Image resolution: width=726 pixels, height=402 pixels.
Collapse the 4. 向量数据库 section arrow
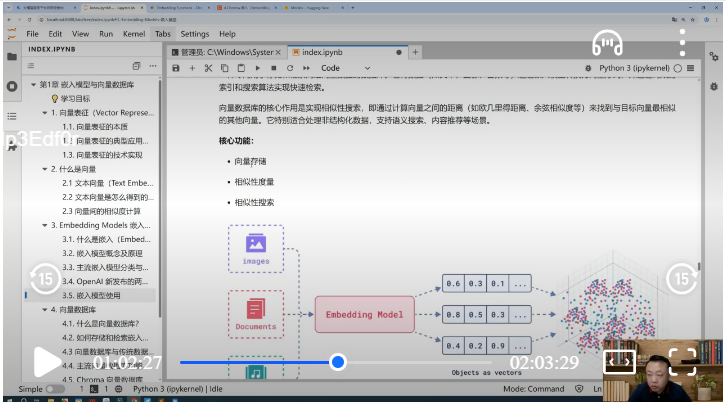[45, 309]
